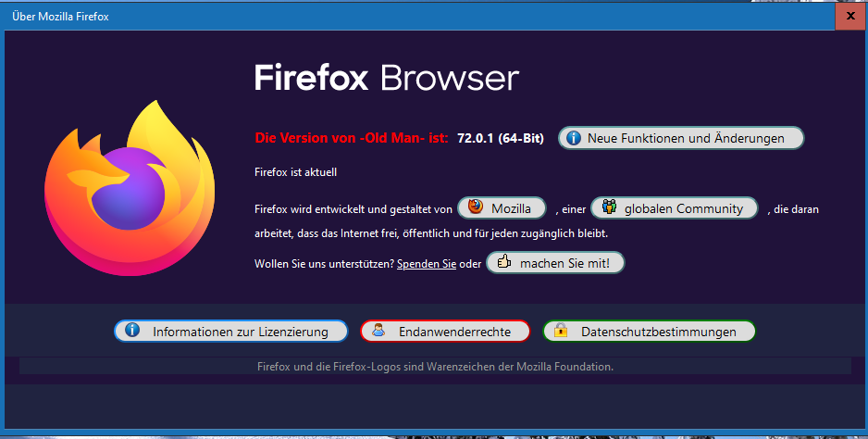
Task: Open Neue Funktionen und Änderungen button
Action: (x=681, y=138)
